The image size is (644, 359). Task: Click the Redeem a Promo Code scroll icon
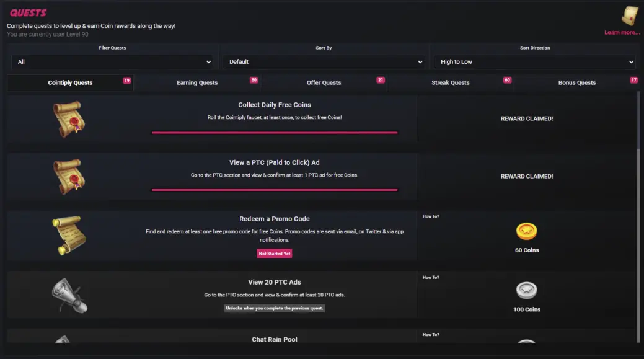pos(69,236)
